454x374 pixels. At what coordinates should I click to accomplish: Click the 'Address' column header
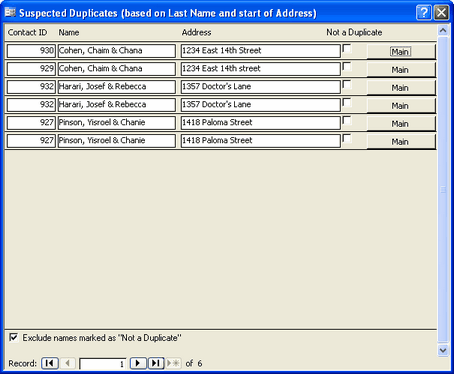click(196, 32)
